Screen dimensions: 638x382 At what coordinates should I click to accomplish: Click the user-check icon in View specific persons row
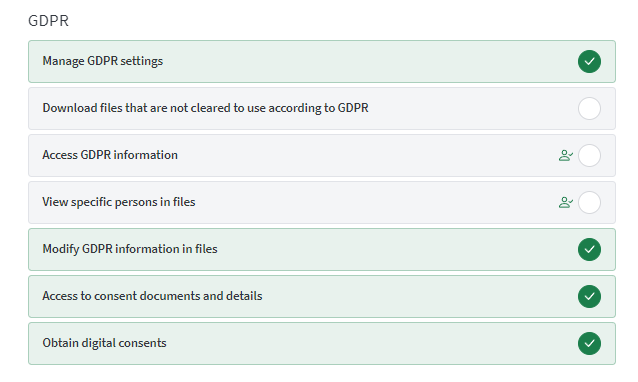tap(566, 203)
